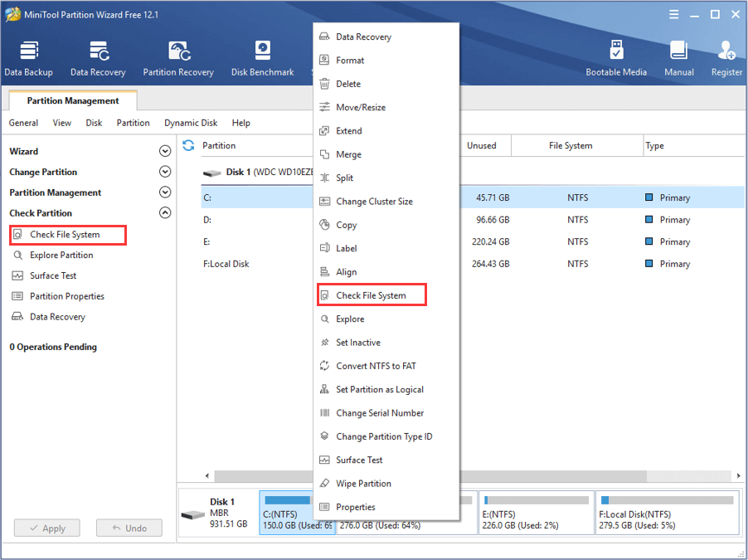The width and height of the screenshot is (748, 560).
Task: Expand Partition Management sidebar section
Action: (165, 192)
